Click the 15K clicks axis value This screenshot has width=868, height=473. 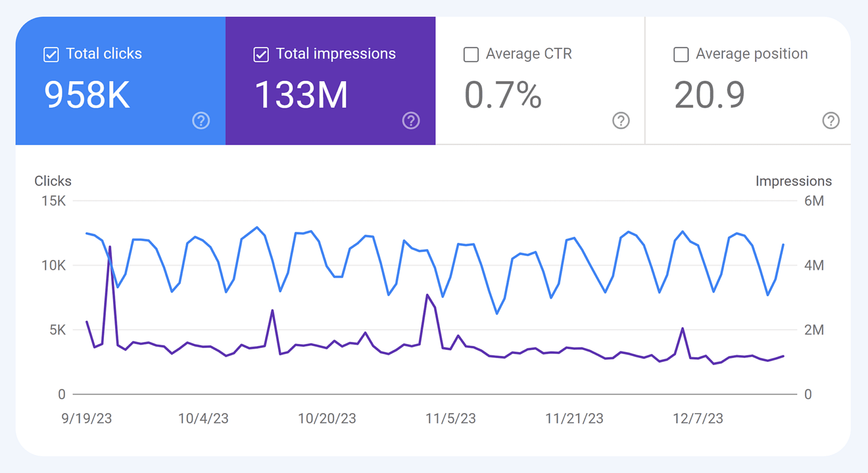[55, 201]
